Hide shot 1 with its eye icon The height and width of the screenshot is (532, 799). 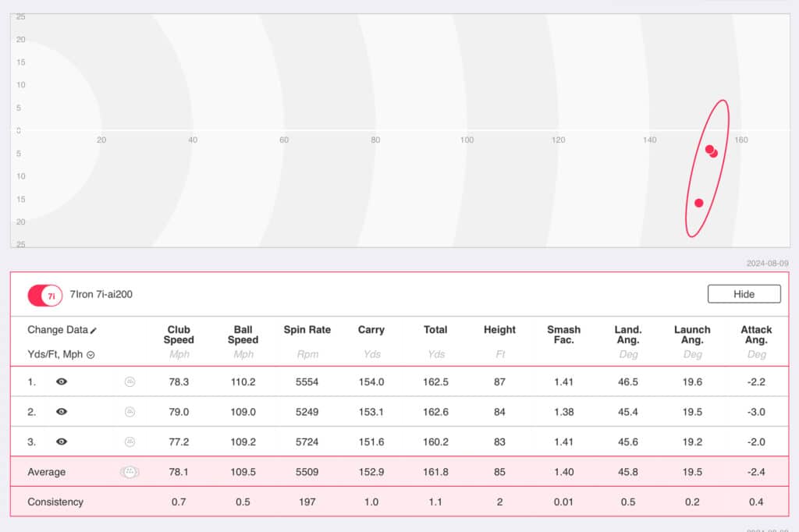[x=62, y=382]
